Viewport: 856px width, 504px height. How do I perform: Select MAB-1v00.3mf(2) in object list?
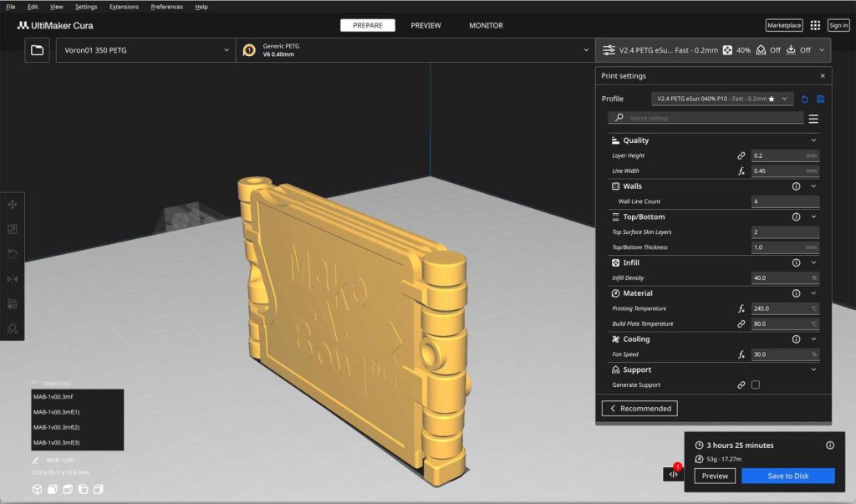pyautogui.click(x=78, y=427)
